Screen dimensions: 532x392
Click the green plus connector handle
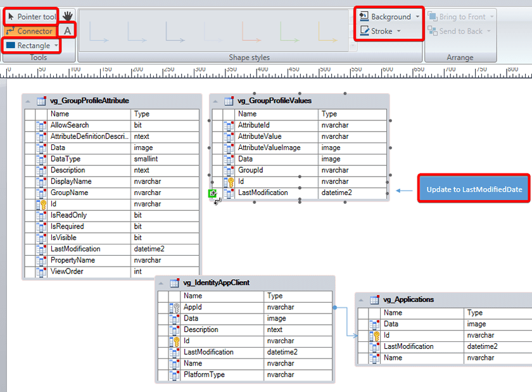pos(212,193)
